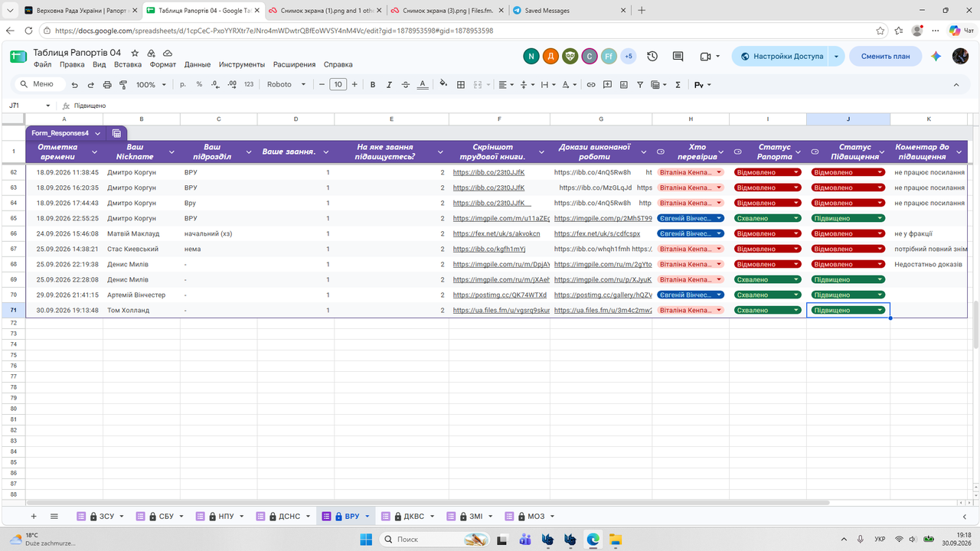Screen dimensions: 980x551
Task: Open the functions (sigma) menu
Action: pos(678,85)
